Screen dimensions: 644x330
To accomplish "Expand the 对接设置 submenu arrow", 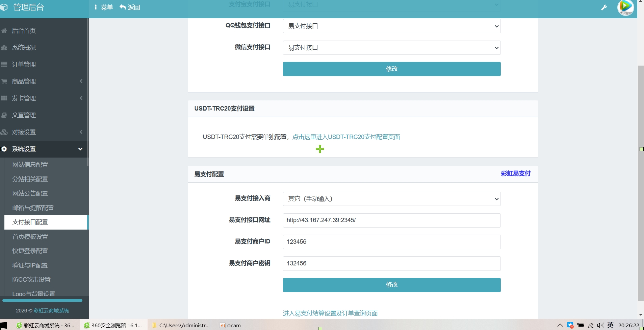I will tap(81, 132).
